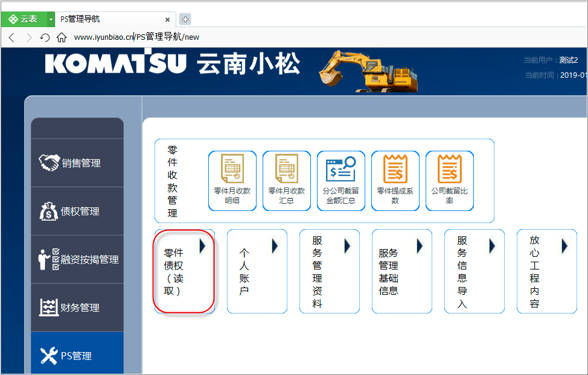The image size is (588, 375).
Task: Close the PS管理导航 tab
Action: click(168, 19)
